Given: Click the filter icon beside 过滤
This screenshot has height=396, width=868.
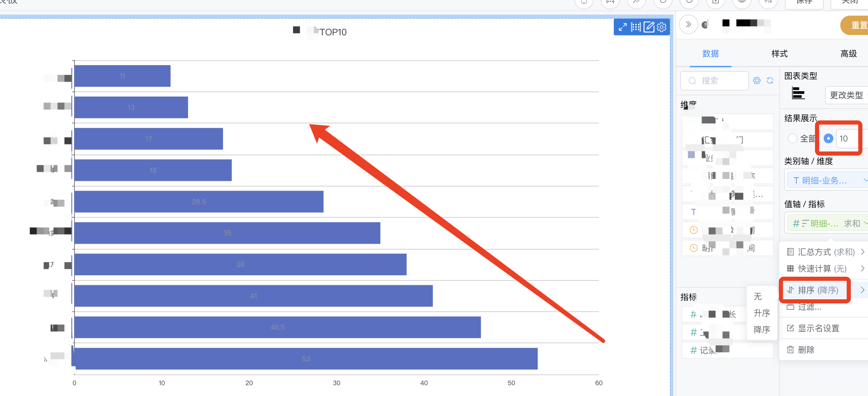Looking at the screenshot, I should (x=790, y=307).
